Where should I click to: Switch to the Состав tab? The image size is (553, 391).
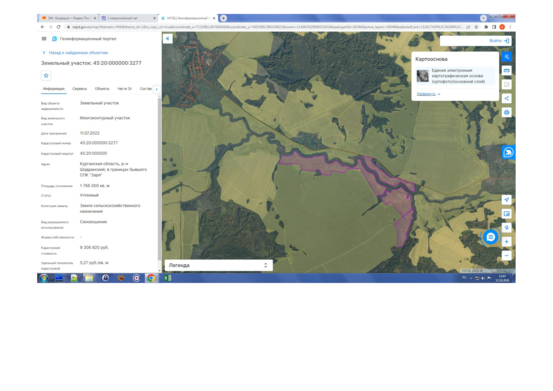(145, 89)
